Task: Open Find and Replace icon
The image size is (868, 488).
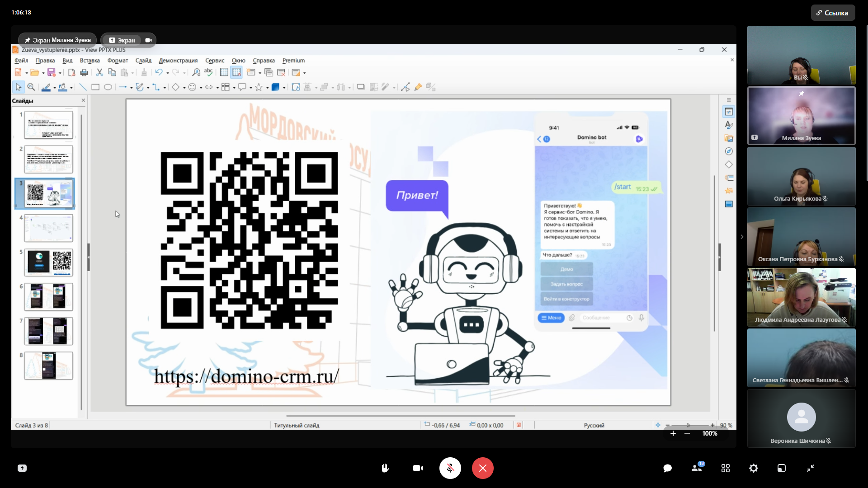Action: 196,72
